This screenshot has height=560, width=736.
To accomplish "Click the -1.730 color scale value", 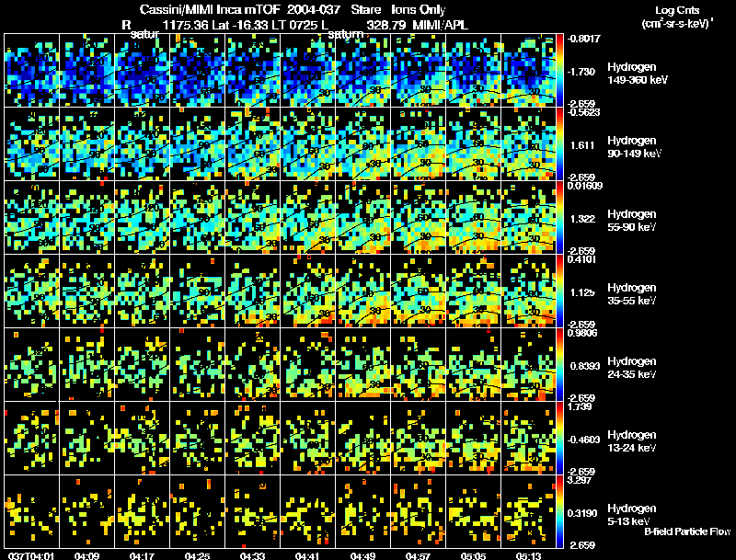I will (x=582, y=72).
